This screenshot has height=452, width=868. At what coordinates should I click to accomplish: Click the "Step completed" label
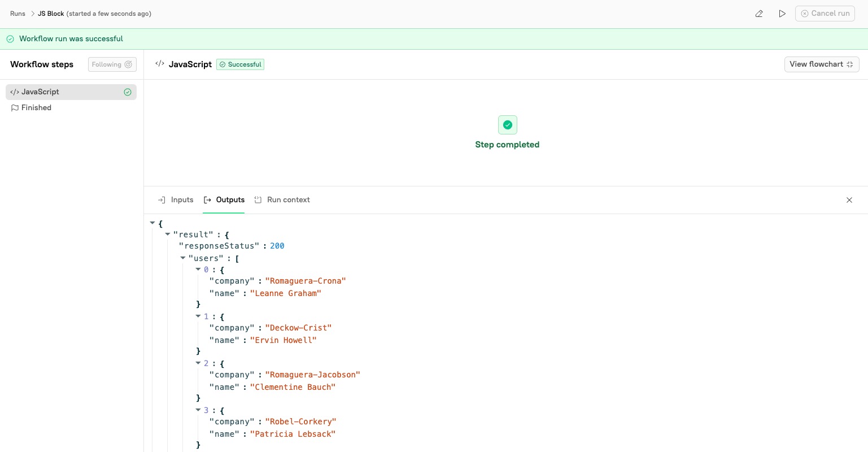pyautogui.click(x=507, y=145)
